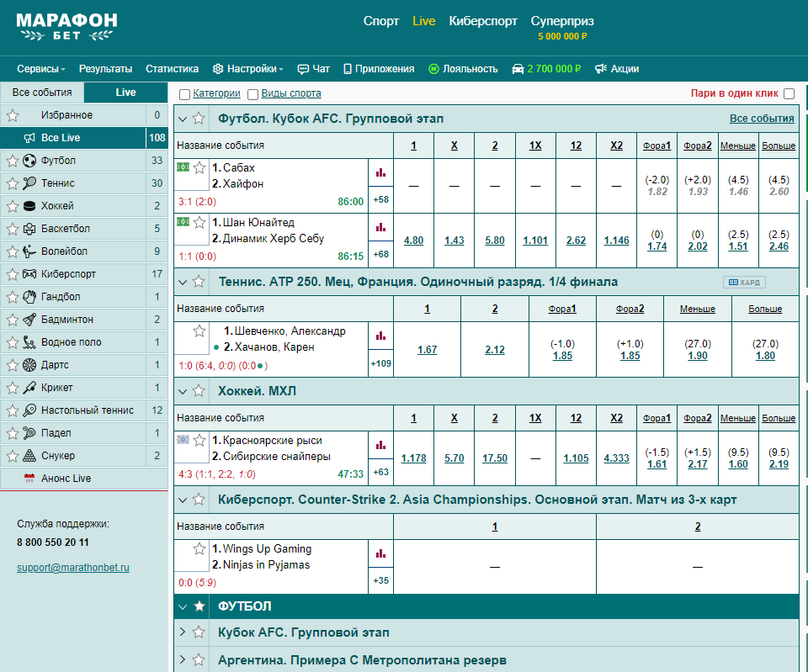Open statistics chart for Шан Юнайтед match
This screenshot has width=808, height=672.
[x=380, y=227]
